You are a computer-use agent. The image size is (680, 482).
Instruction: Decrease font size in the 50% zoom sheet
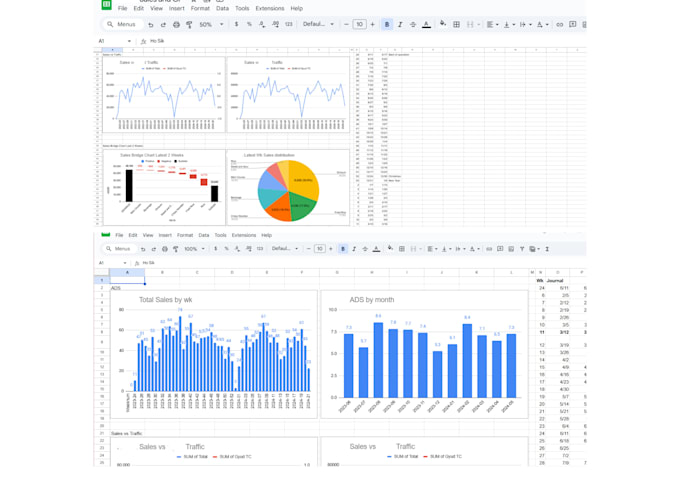tap(346, 24)
